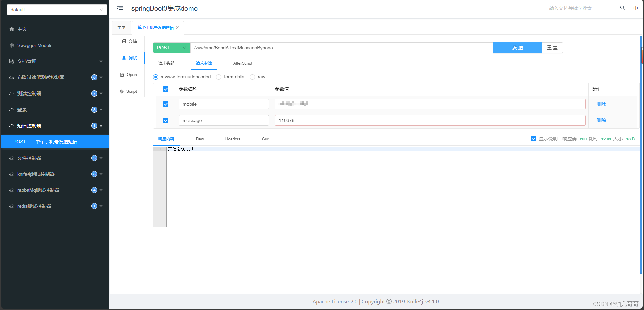644x310 pixels.
Task: Click the mobile parameter name field
Action: point(224,104)
